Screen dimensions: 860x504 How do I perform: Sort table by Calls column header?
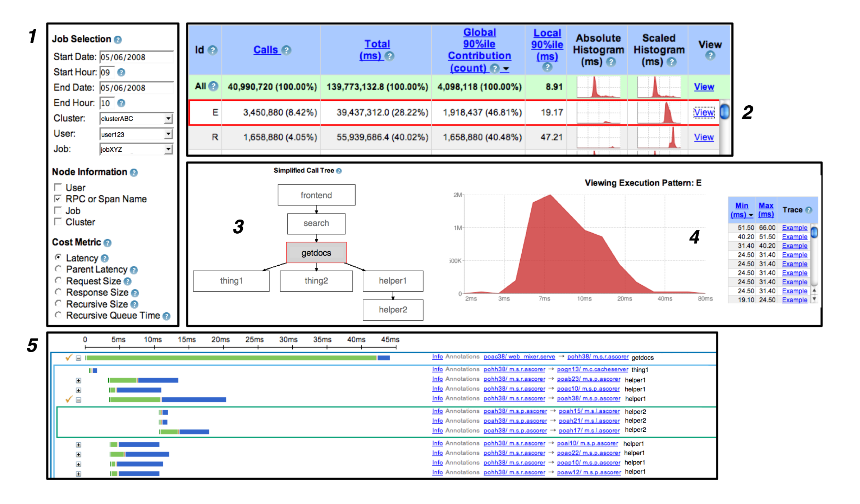pyautogui.click(x=265, y=50)
